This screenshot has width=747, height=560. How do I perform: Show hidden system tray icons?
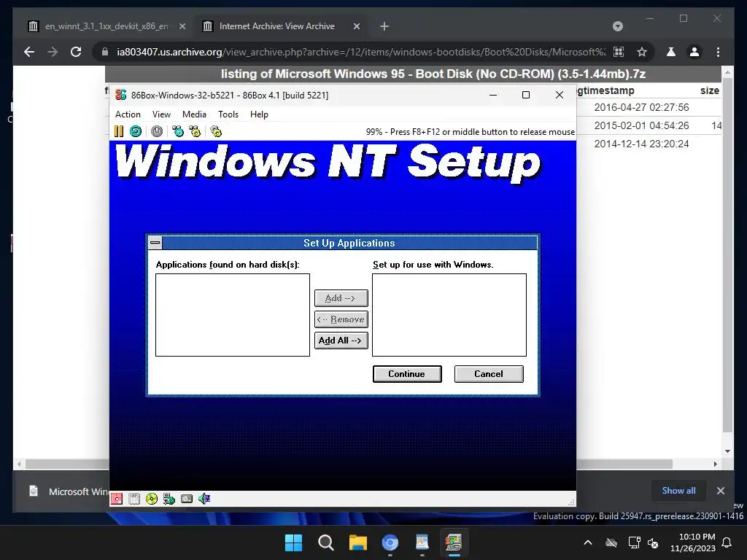point(588,542)
